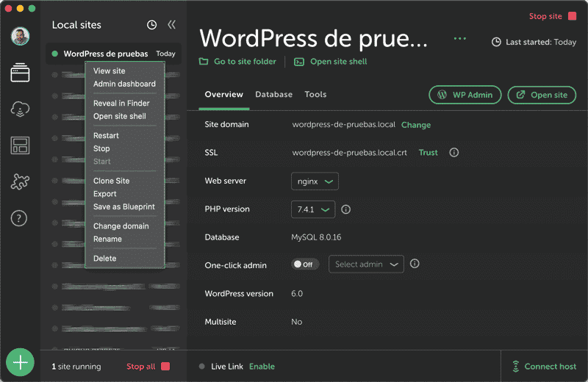This screenshot has width=588, height=382.
Task: Open the Help question mark icon
Action: [19, 218]
